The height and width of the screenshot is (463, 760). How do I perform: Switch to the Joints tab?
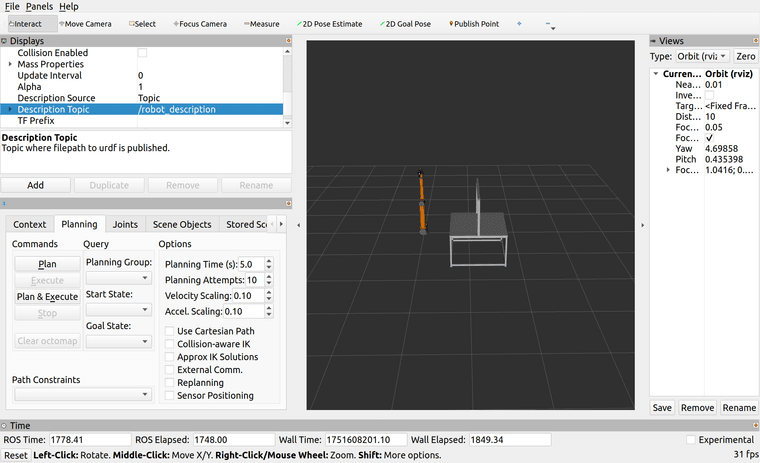click(x=125, y=224)
